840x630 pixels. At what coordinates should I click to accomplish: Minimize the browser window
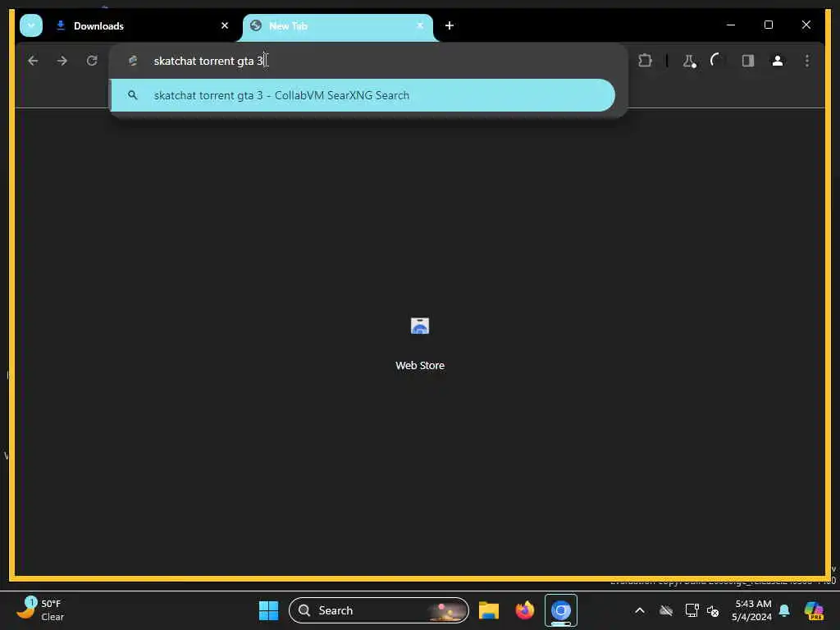click(x=731, y=25)
